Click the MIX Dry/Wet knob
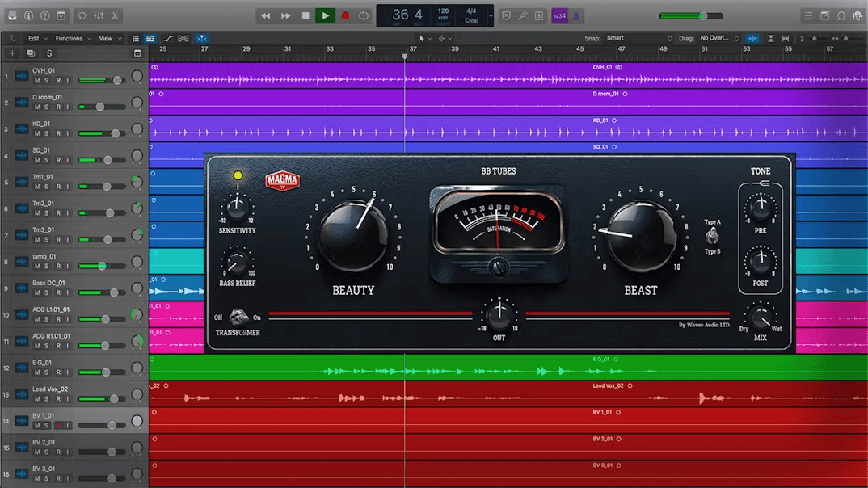The image size is (868, 488). (x=760, y=317)
